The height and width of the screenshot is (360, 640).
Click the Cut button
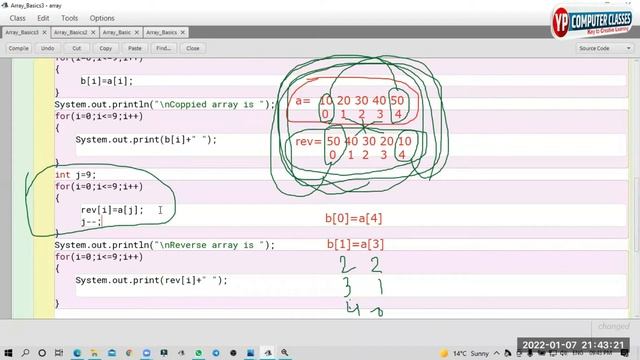(x=77, y=48)
